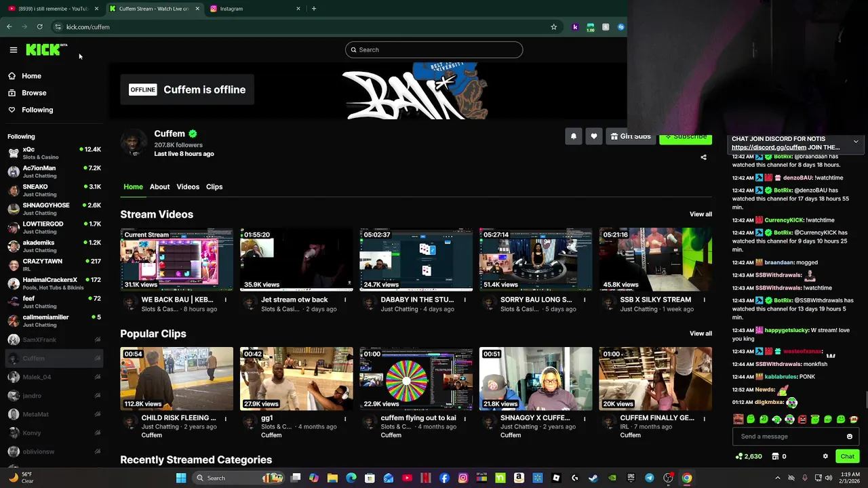Click the share icon below Subscribe
Screen dimensions: 868x488
pyautogui.click(x=703, y=157)
